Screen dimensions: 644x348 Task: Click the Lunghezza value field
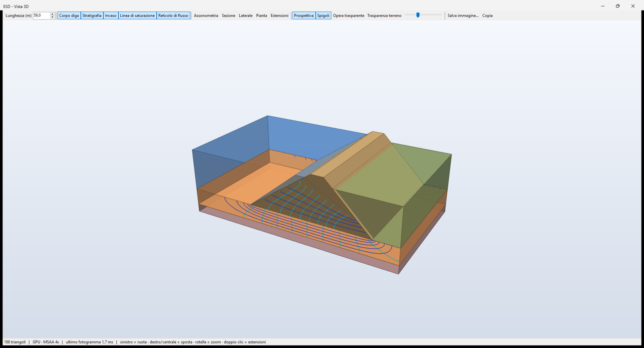(x=41, y=15)
